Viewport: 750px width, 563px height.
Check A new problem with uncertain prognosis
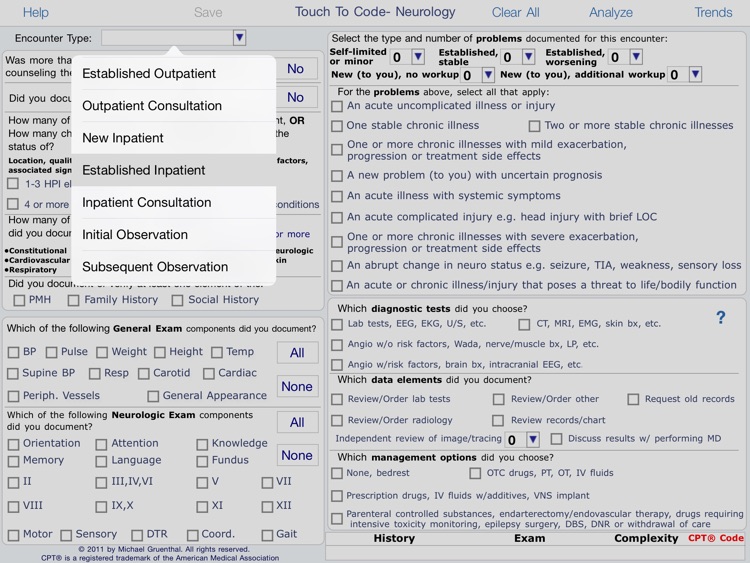click(337, 176)
